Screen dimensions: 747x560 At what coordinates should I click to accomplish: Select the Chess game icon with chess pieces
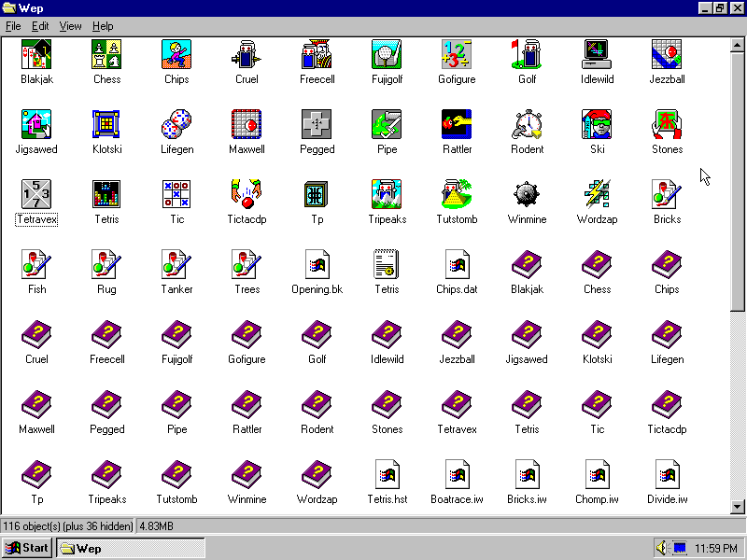click(x=106, y=54)
